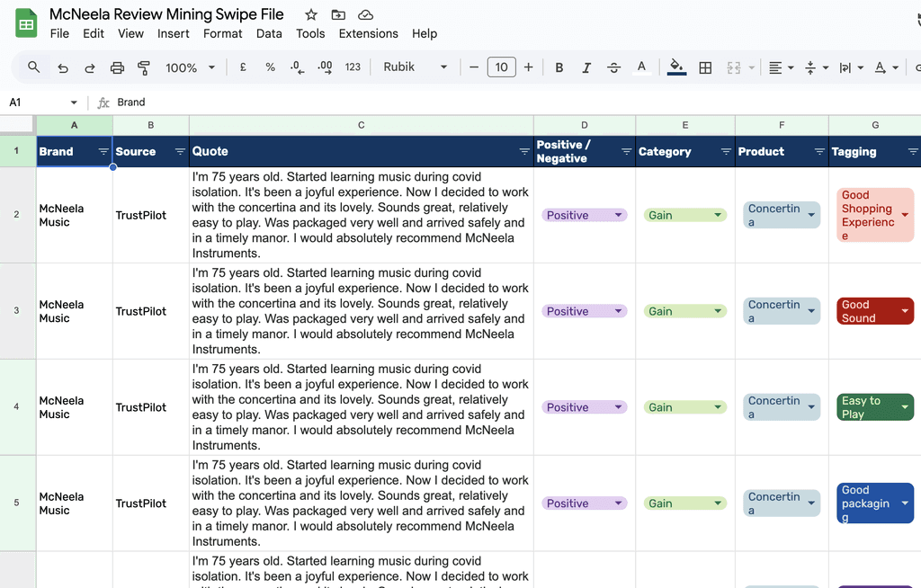
Task: Select column C header
Action: click(362, 125)
